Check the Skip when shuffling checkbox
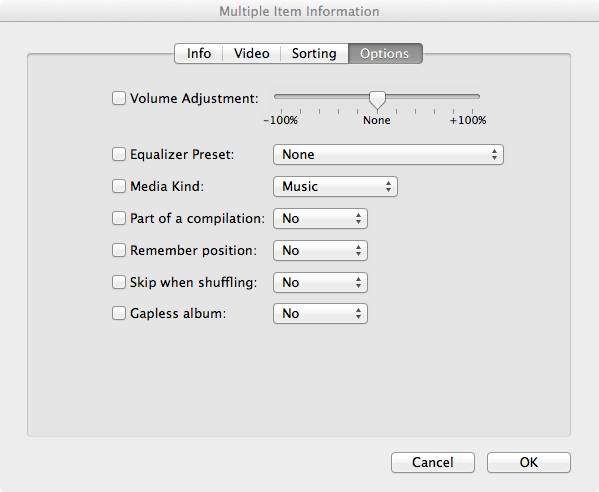Viewport: 599px width, 492px height. (x=119, y=282)
